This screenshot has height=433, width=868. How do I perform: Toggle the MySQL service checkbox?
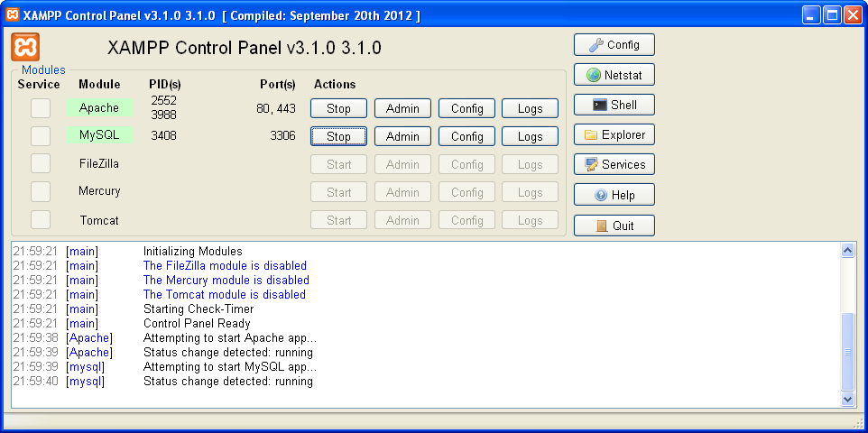click(x=41, y=136)
